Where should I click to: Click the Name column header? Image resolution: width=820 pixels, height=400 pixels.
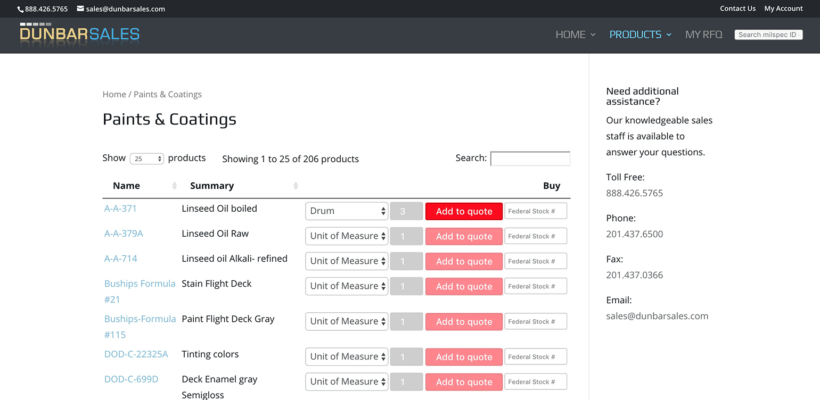pos(127,186)
